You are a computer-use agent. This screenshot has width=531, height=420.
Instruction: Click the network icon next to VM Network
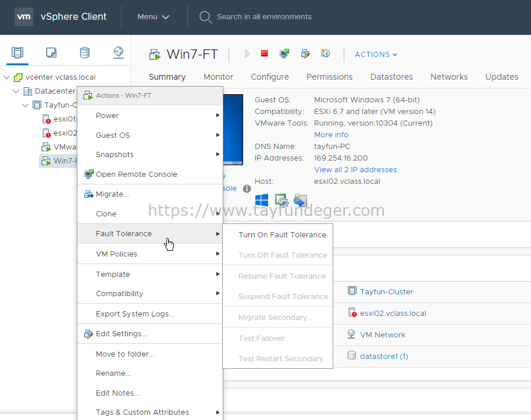tap(351, 334)
